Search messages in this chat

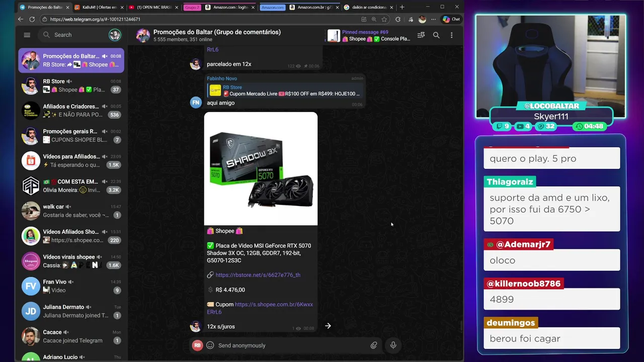436,35
